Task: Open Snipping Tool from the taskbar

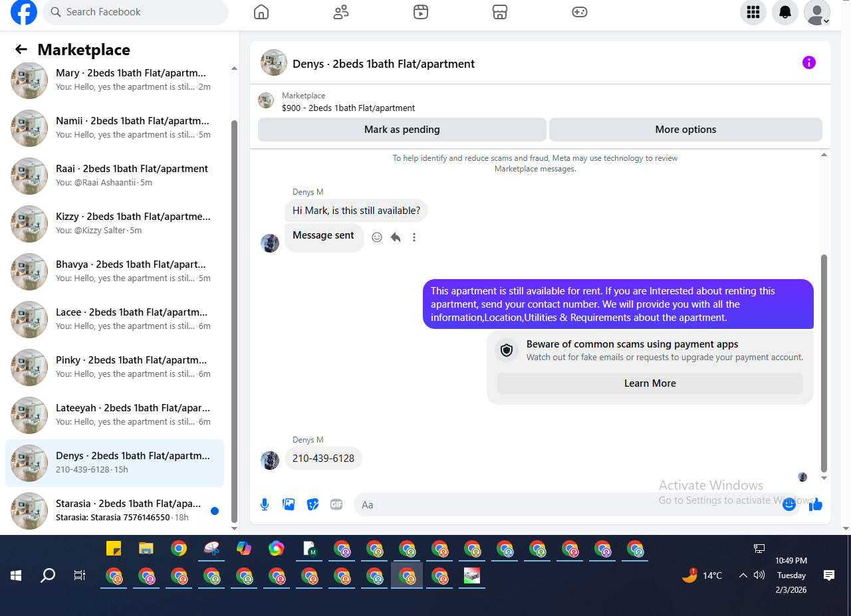Action: 211,549
